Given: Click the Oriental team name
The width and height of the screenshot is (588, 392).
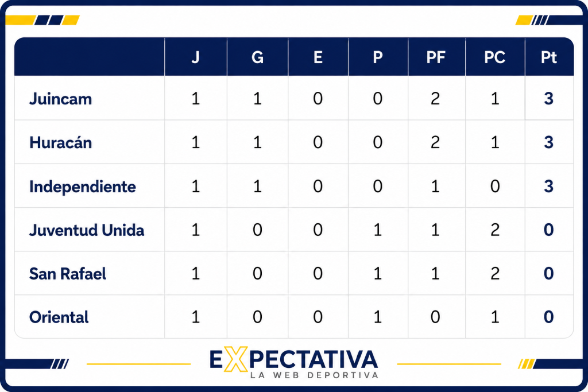Looking at the screenshot, I should click(59, 317).
